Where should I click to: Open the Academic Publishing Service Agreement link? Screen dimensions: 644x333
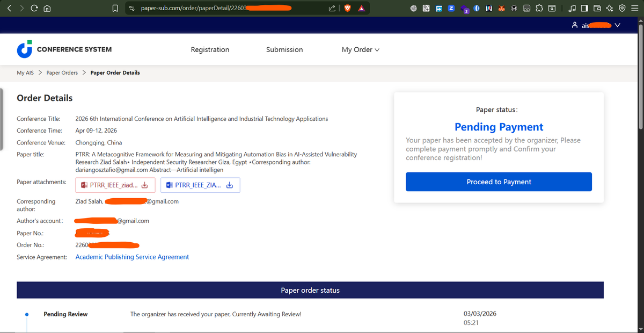(132, 257)
